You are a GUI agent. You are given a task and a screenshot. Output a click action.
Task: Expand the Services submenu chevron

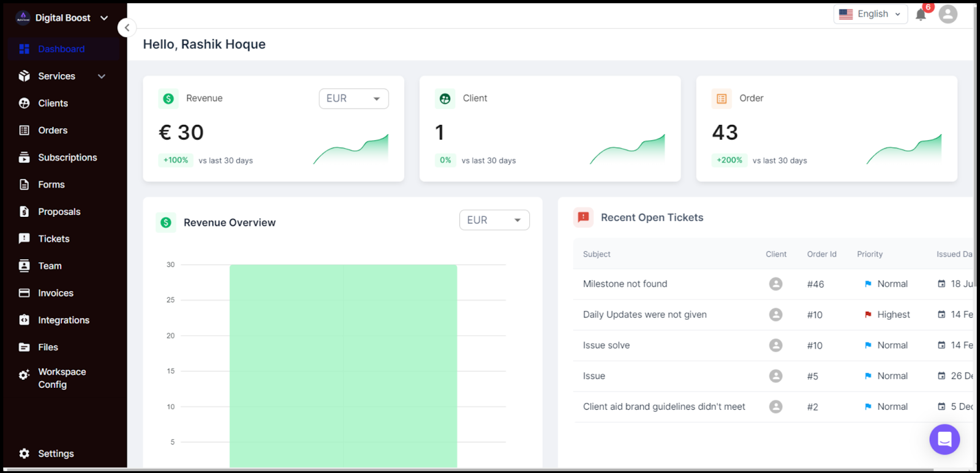[102, 76]
